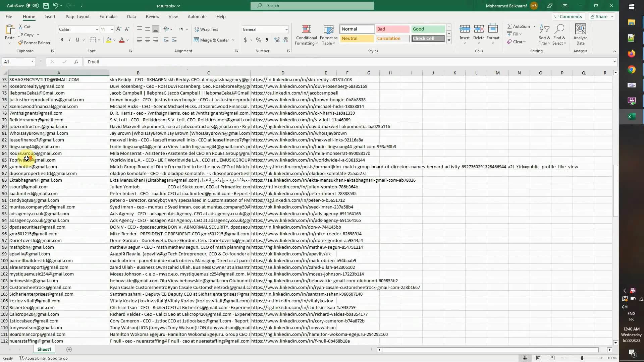Open the General number format dropdown
The height and width of the screenshot is (362, 644).
[x=286, y=29]
